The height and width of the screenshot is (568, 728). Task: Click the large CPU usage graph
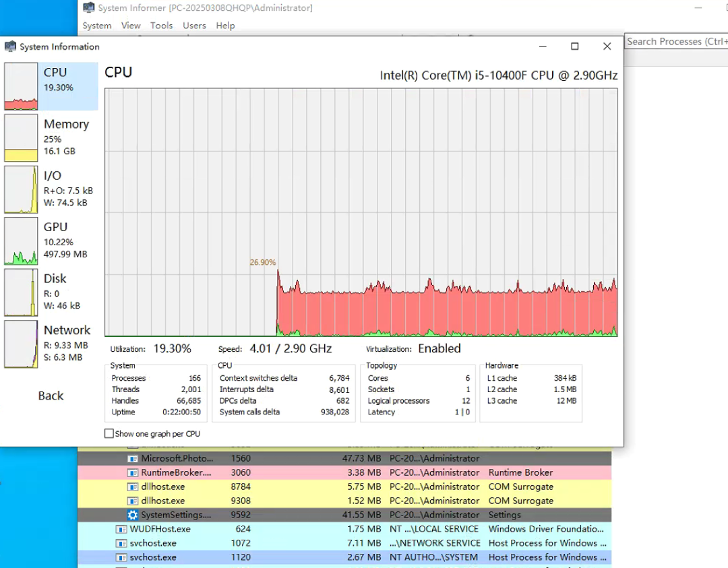click(x=361, y=212)
